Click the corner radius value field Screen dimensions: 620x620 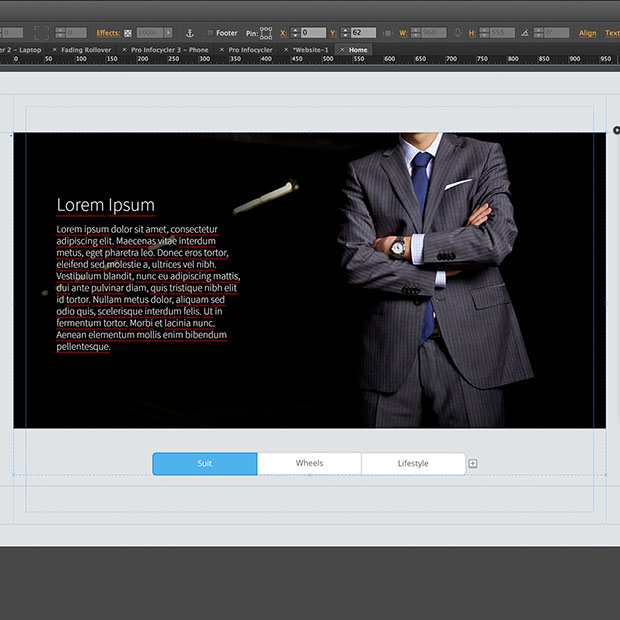[x=76, y=32]
